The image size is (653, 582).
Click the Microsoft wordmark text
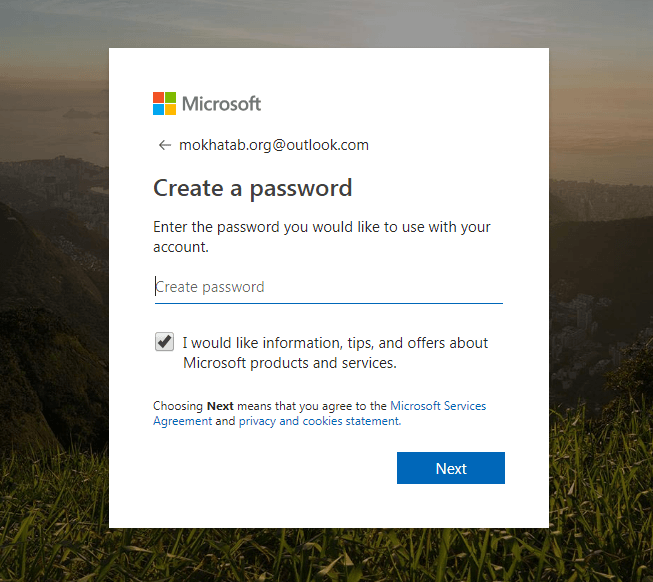(x=221, y=103)
